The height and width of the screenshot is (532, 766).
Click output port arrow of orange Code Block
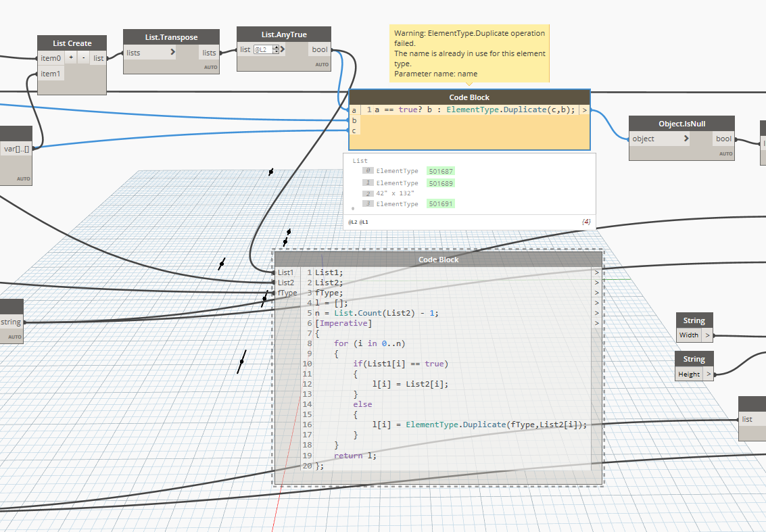pos(584,110)
